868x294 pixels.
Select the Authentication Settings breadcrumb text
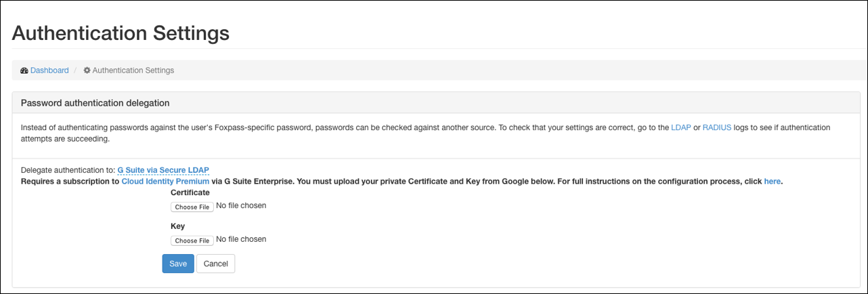[133, 70]
